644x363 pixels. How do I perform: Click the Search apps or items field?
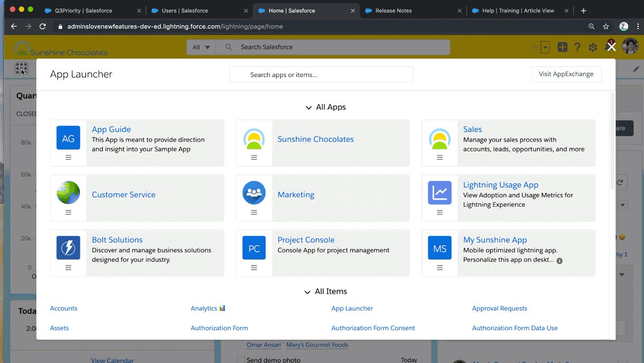click(321, 75)
